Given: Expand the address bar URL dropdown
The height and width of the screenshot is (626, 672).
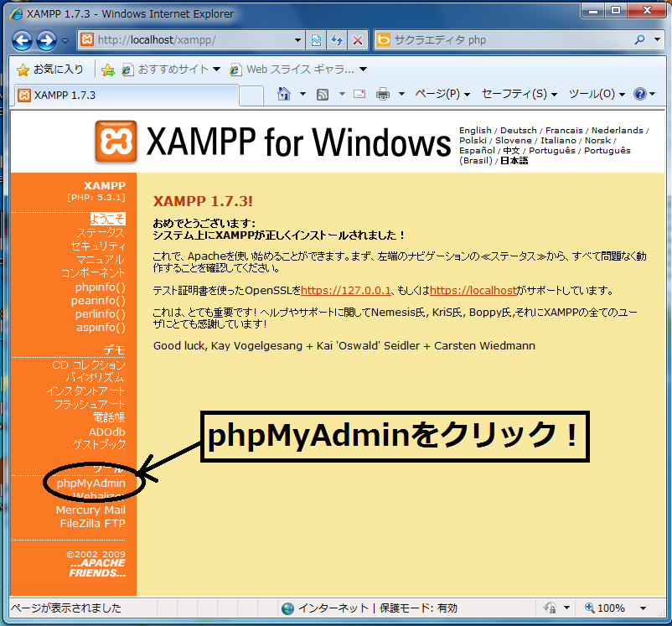Looking at the screenshot, I should 298,40.
